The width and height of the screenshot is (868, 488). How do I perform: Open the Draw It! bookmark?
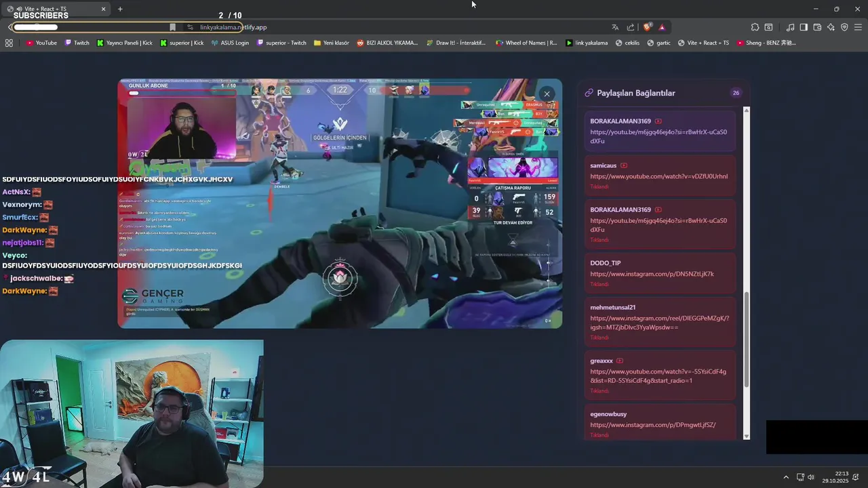point(456,43)
